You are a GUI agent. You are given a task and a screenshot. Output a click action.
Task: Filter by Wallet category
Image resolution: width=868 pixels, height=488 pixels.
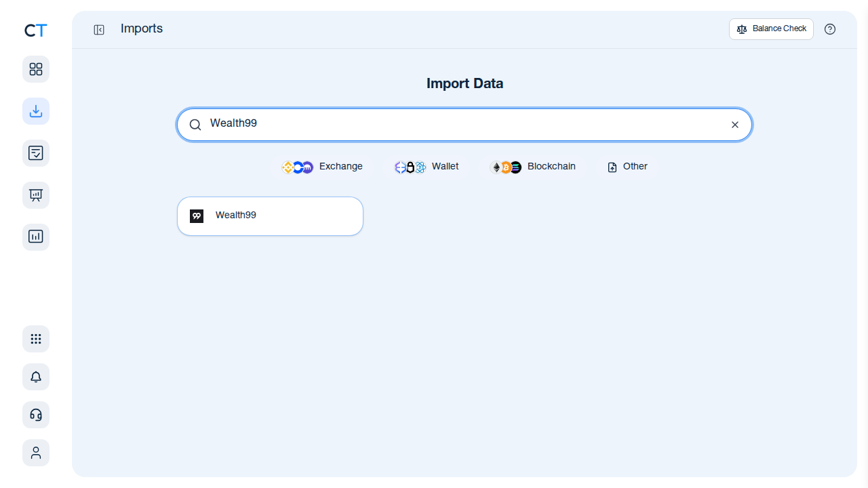pos(427,167)
